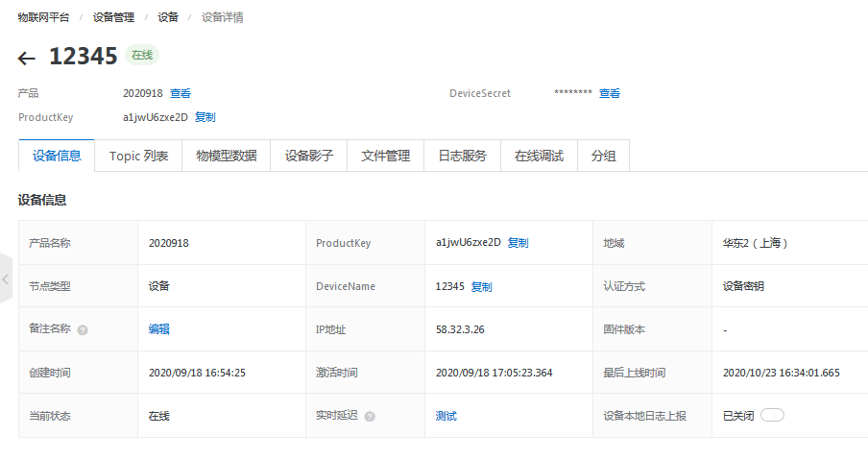Click help icon next to 实时延迟
Viewport: 868px width, 460px height.
click(x=370, y=417)
